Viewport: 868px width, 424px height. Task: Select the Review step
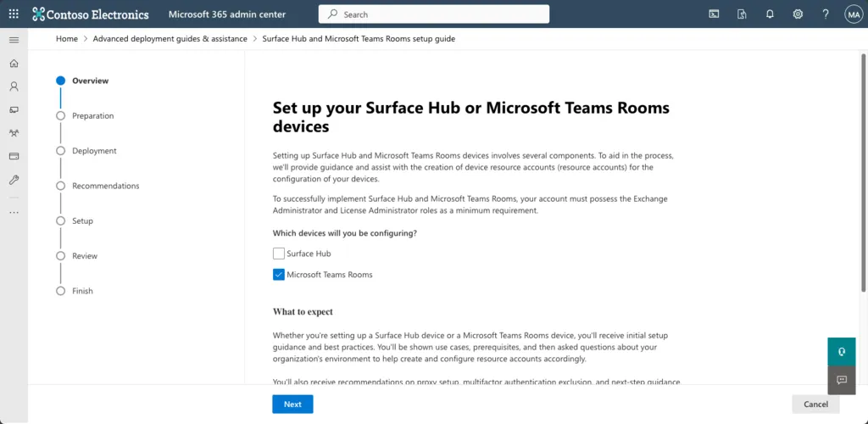click(x=77, y=256)
